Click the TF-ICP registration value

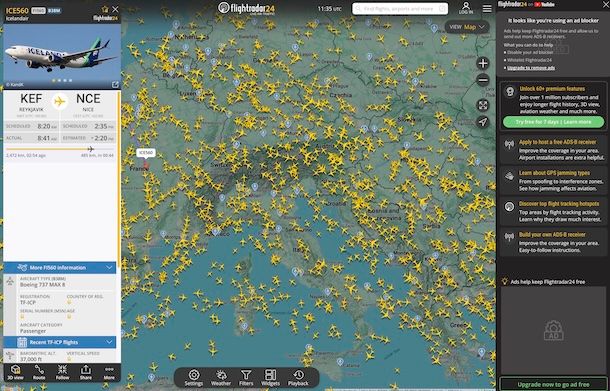28,302
